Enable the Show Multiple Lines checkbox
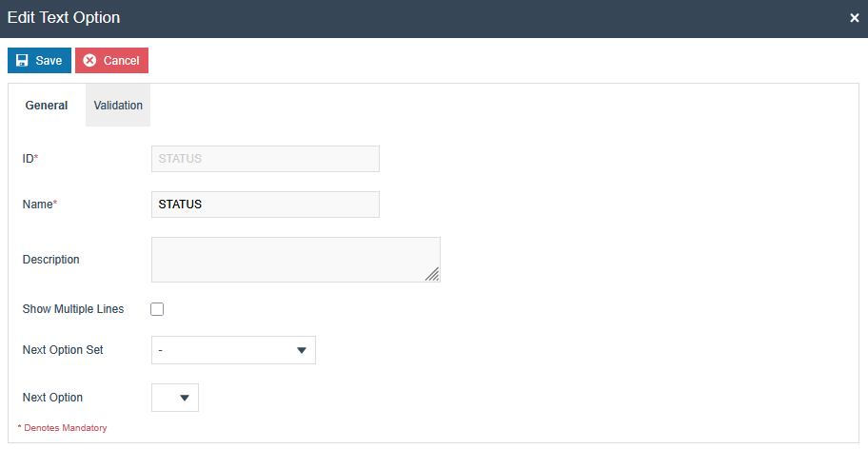The height and width of the screenshot is (449, 868). point(157,309)
